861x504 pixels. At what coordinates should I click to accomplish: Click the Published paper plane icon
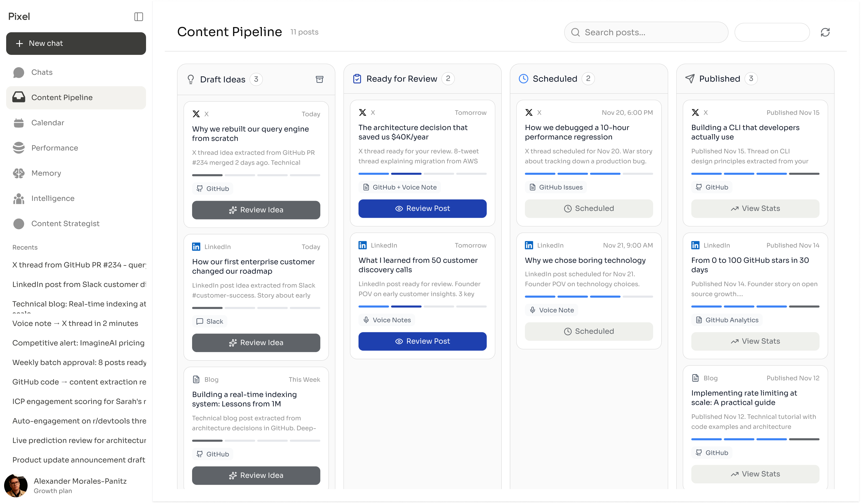click(689, 79)
